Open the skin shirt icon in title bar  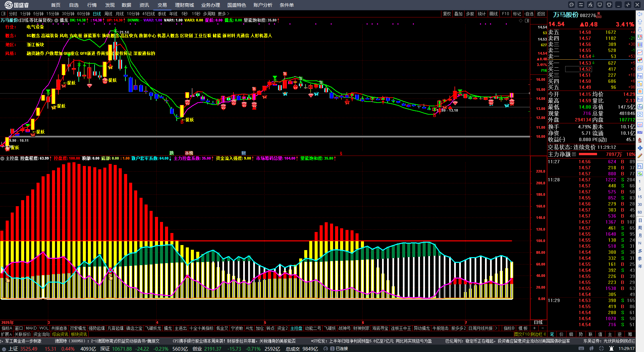click(609, 5)
